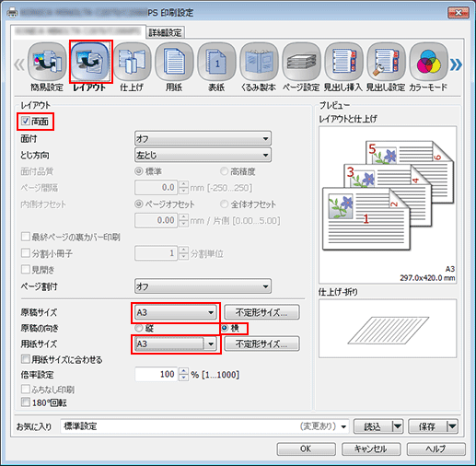Decrease 倍率設定 with down stepper arrow
This screenshot has height=466, width=476.
[183, 378]
